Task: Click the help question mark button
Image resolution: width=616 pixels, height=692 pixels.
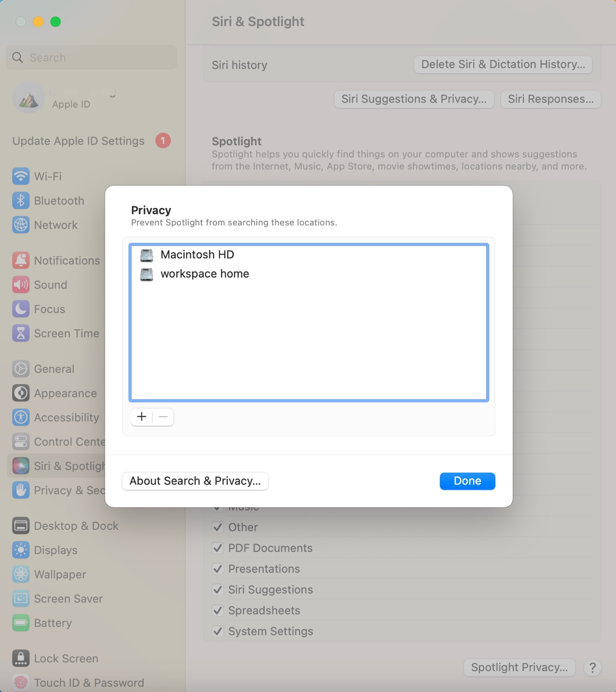Action: click(592, 667)
